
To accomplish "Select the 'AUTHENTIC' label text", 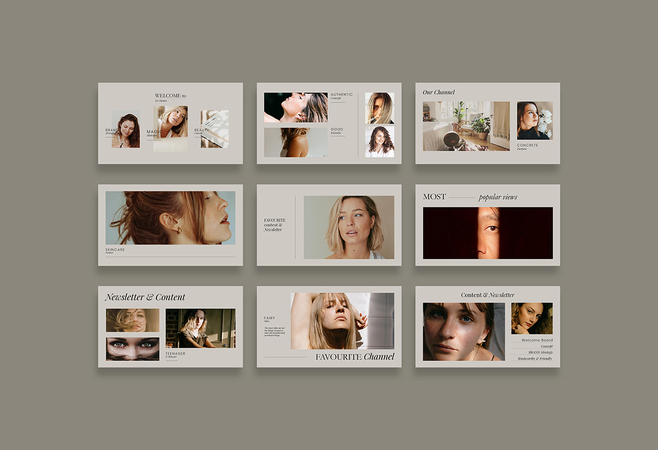I will [342, 95].
